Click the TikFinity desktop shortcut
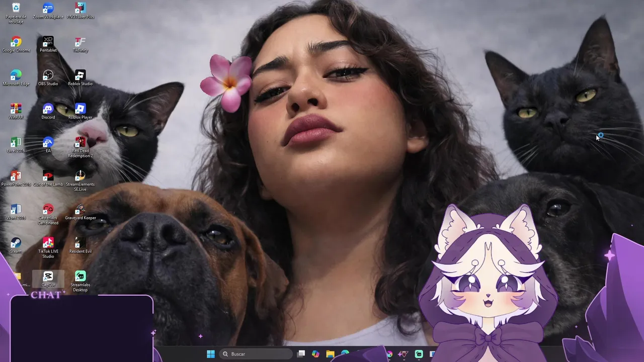 click(x=80, y=44)
